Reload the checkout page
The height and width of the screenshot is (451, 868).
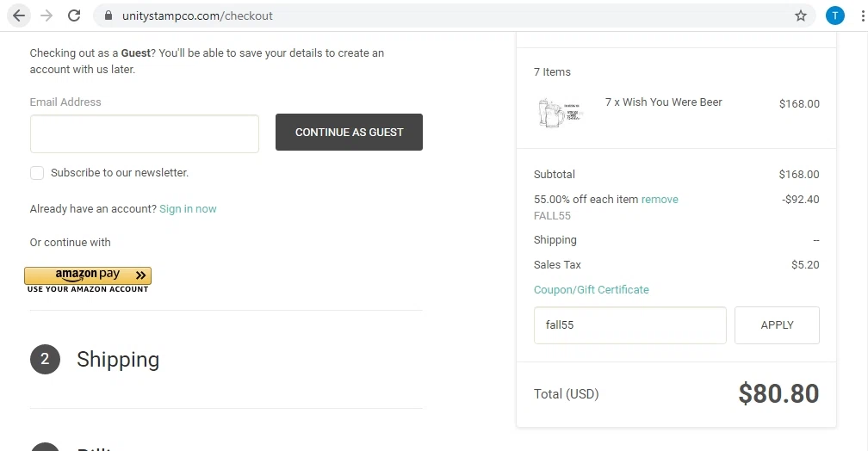coord(74,15)
